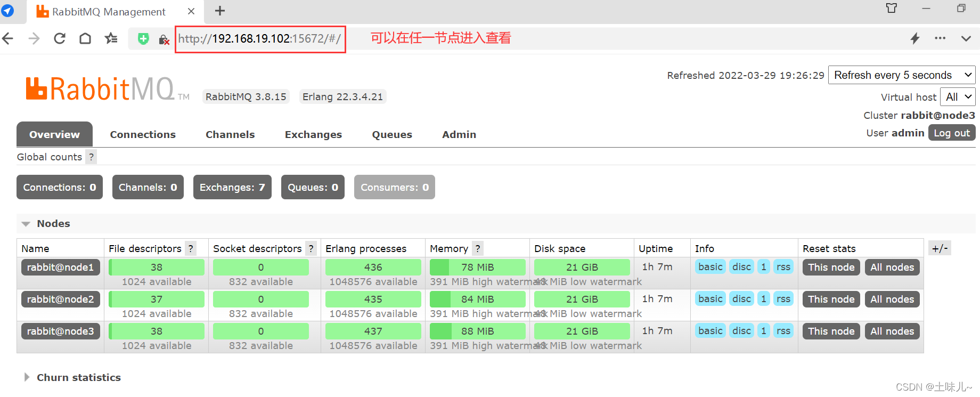This screenshot has height=397, width=980.
Task: Restore down the browser window
Action: 961,8
